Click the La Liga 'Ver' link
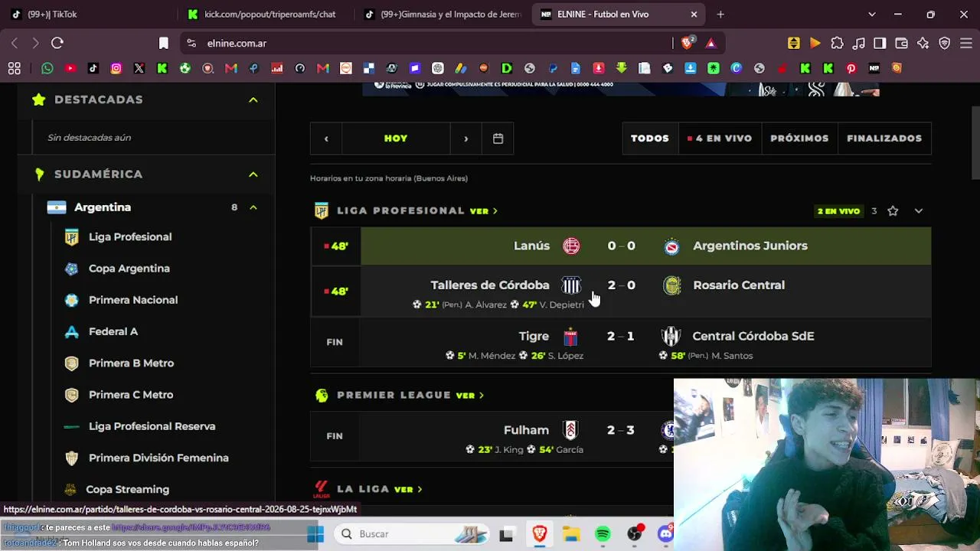980x551 pixels. tap(408, 489)
